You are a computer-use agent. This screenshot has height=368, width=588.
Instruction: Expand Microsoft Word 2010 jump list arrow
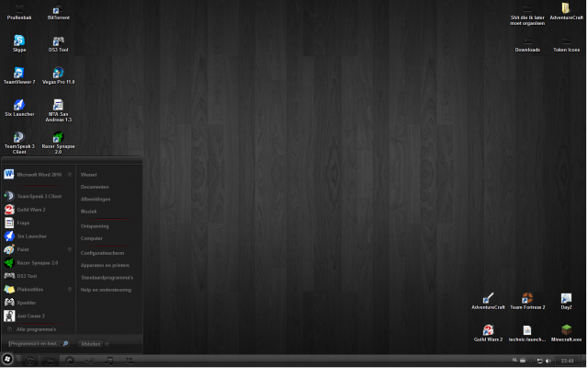pyautogui.click(x=70, y=174)
